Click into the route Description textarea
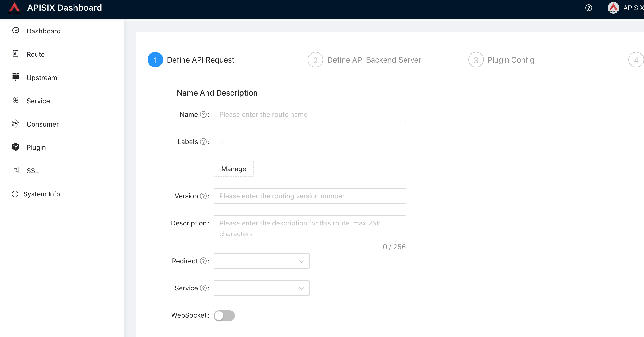 tap(310, 228)
